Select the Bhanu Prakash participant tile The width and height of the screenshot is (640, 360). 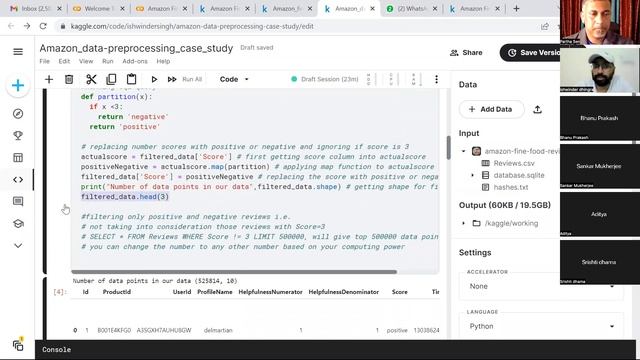point(599,118)
